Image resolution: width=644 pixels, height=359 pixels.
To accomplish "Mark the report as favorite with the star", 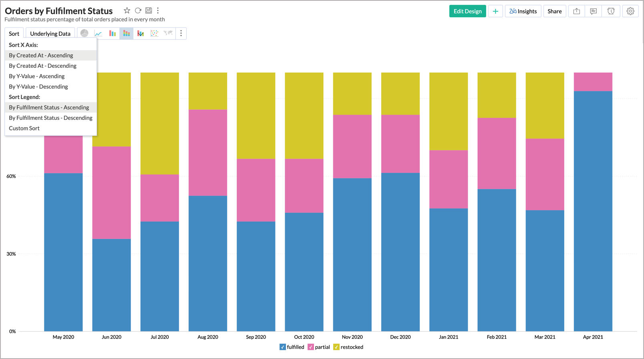I will click(127, 10).
